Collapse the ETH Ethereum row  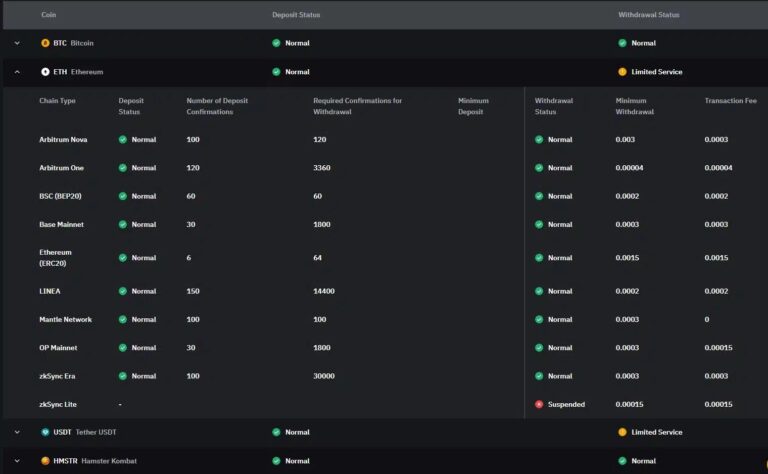[x=17, y=72]
